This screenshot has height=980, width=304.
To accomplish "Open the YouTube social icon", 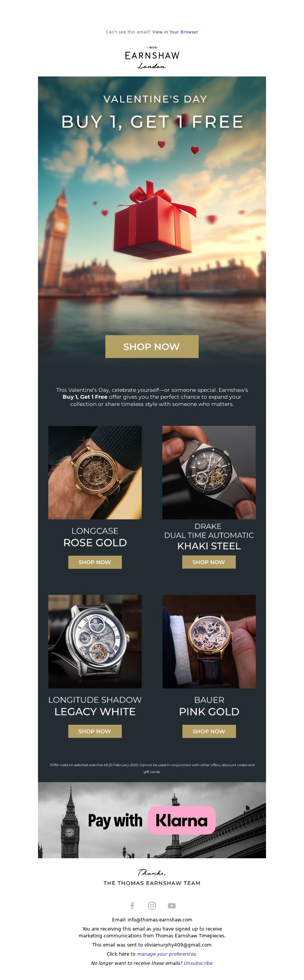I will point(172,906).
